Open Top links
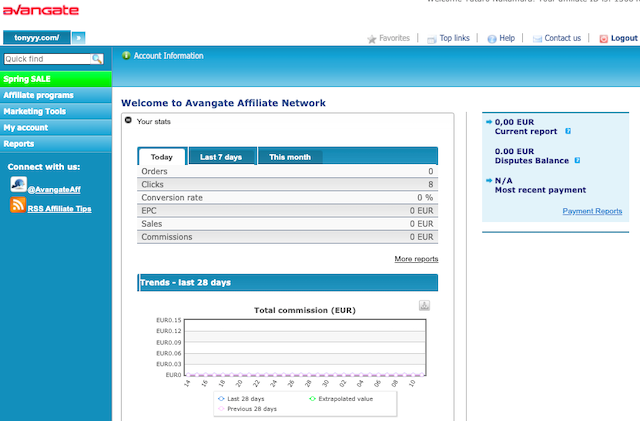640x421 pixels. (454, 38)
